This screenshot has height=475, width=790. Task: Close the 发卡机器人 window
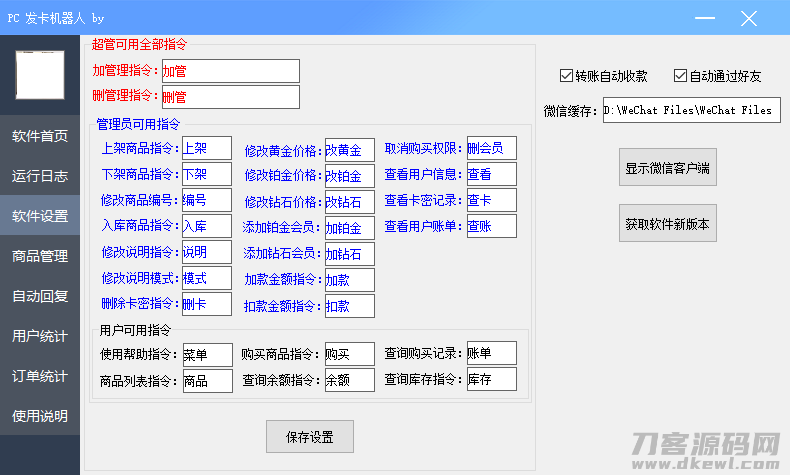749,18
